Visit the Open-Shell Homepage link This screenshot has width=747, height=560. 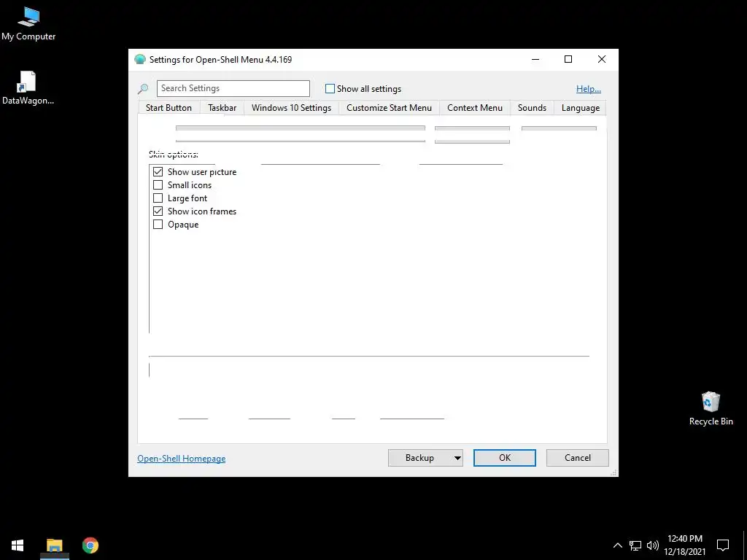(x=182, y=458)
